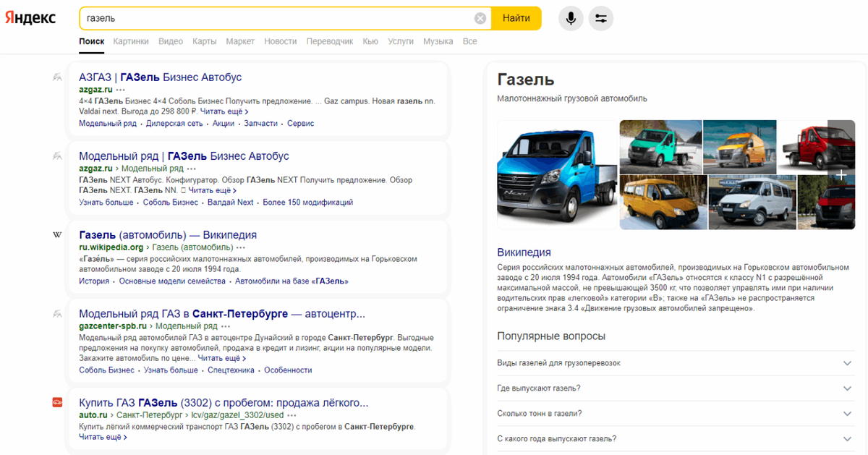
Task: Clear the search field with the X icon
Action: point(480,18)
